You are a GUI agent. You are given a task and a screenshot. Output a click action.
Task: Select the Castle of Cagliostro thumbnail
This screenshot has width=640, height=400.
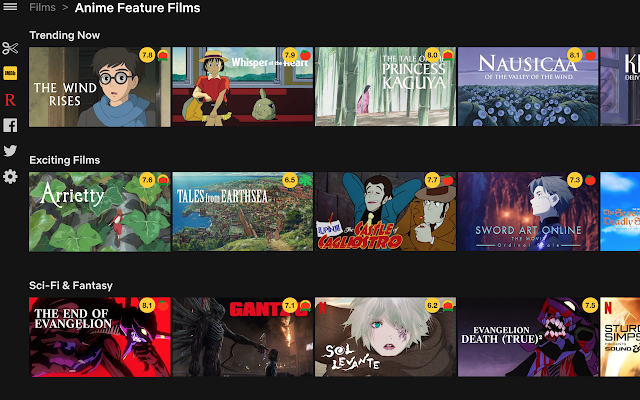click(385, 211)
